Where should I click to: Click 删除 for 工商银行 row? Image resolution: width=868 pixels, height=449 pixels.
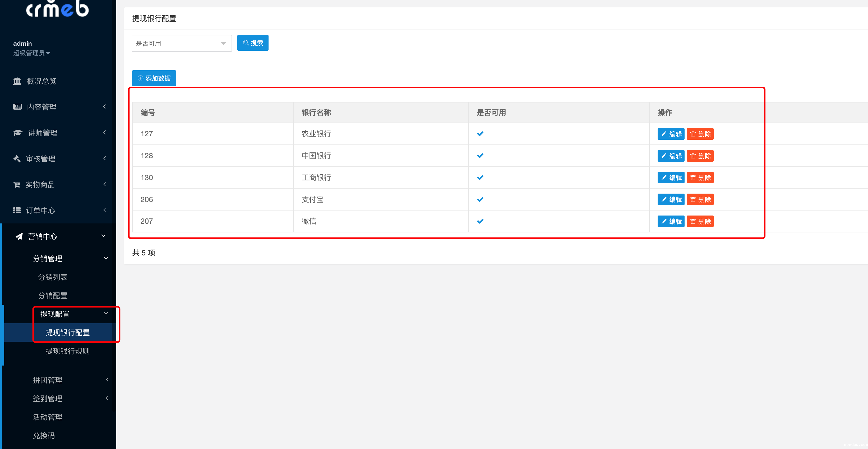(700, 177)
